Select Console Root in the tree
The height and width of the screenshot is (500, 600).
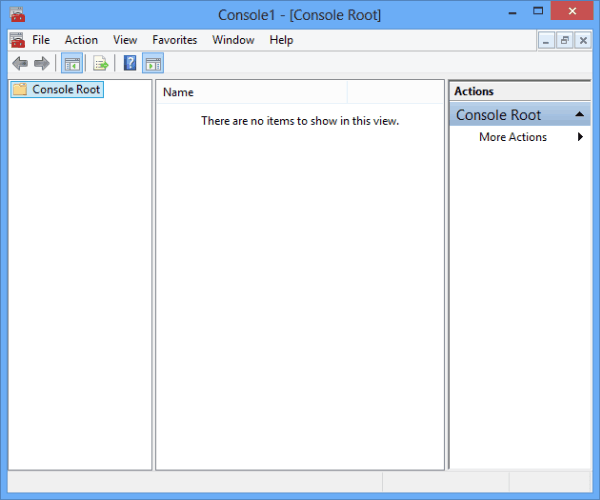click(x=57, y=90)
